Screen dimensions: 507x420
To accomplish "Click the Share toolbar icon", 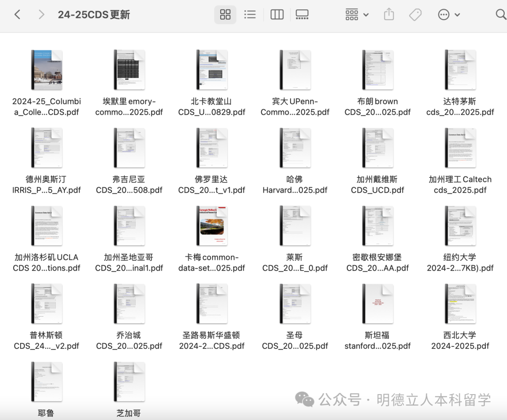I will click(389, 15).
